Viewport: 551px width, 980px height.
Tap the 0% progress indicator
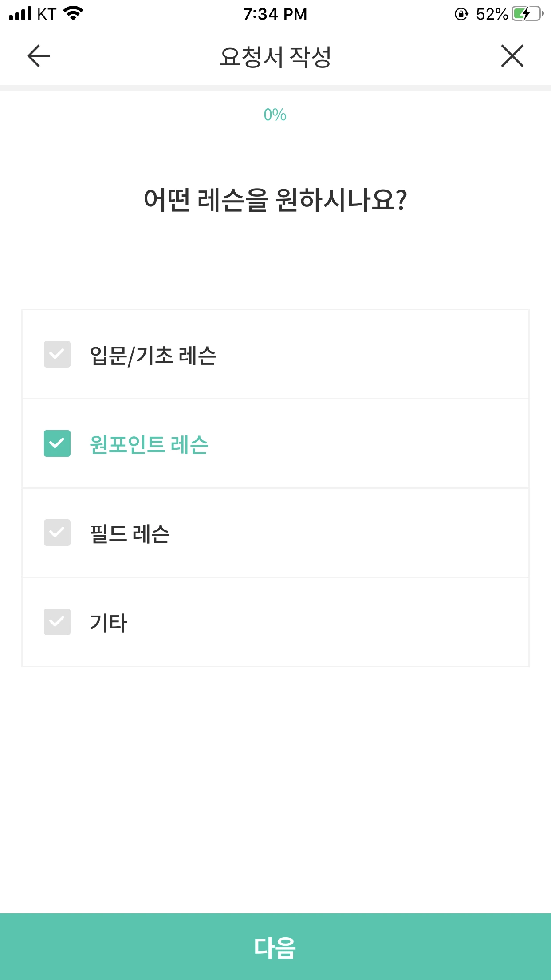click(275, 115)
